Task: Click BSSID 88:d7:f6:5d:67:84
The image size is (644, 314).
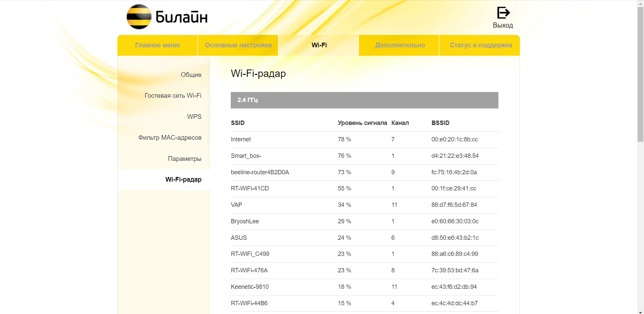Action: pos(454,205)
